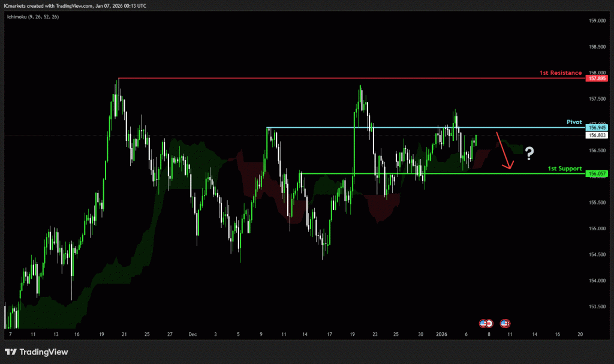Viewport: 614px width, 364px height.
Task: Click the green 156.057 support price tag
Action: (598, 174)
